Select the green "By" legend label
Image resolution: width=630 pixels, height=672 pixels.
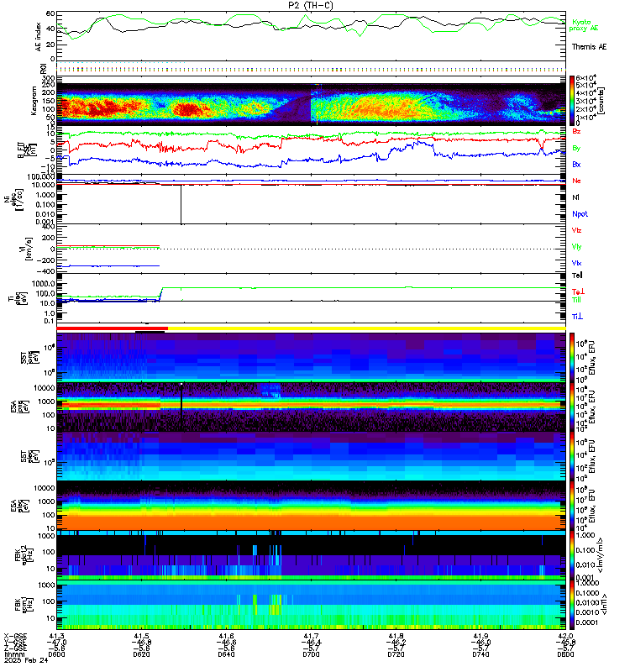tap(576, 148)
